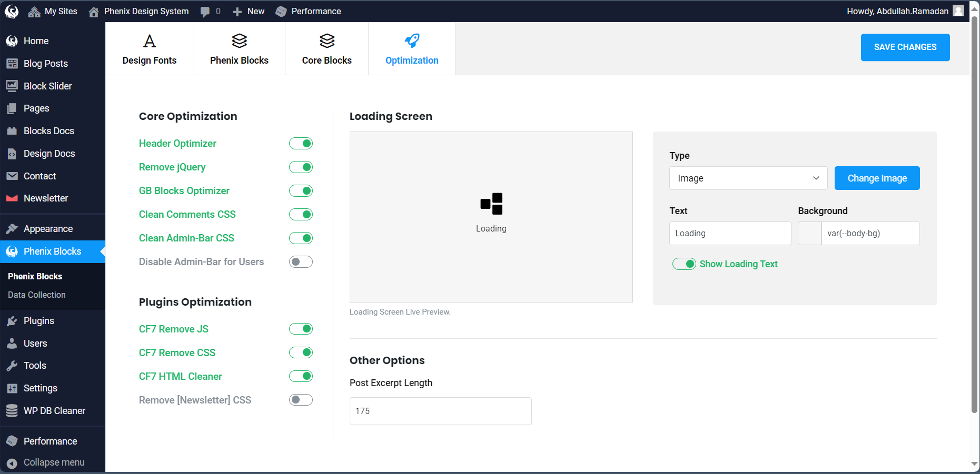Click the Home sidebar icon
980x474 pixels.
pyautogui.click(x=12, y=41)
